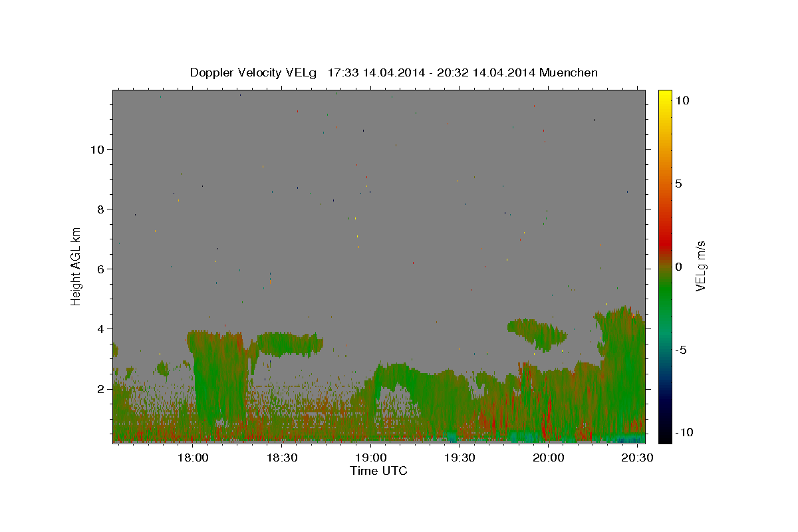This screenshot has height=532, width=798.
Task: Click the colorbar value 10 label
Action: (x=682, y=100)
